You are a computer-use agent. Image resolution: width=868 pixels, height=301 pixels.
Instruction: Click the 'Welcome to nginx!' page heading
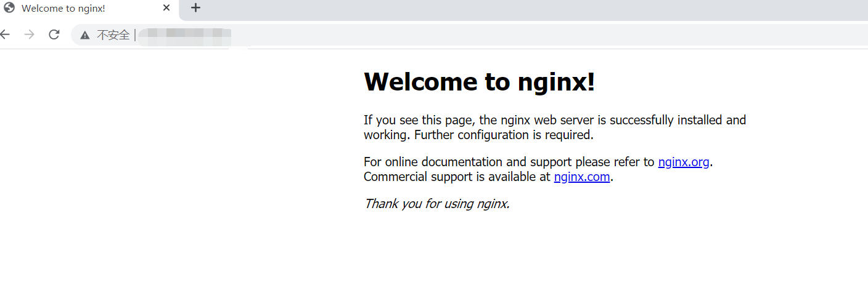coord(480,81)
